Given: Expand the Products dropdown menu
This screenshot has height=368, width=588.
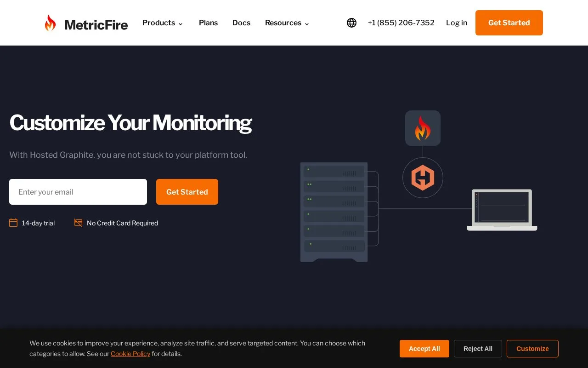Looking at the screenshot, I should (x=163, y=23).
